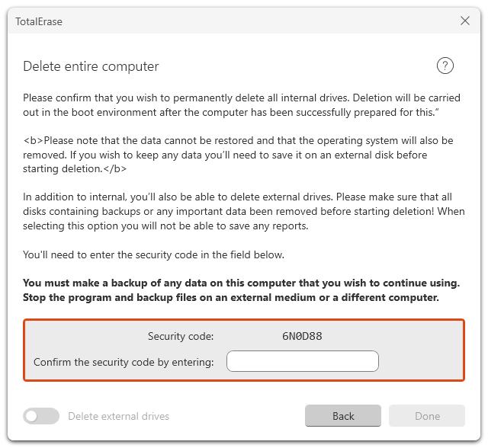Click the bold backup warning paragraph

241,290
